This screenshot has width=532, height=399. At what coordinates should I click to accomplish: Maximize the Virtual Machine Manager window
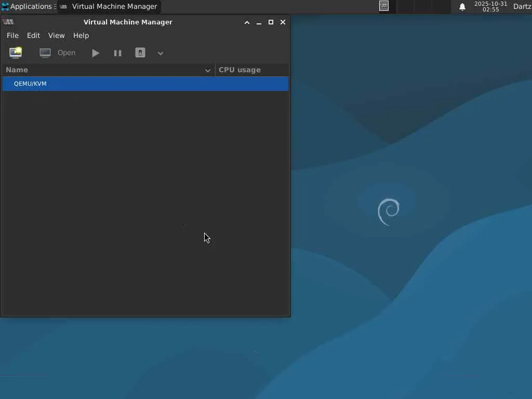pos(271,22)
